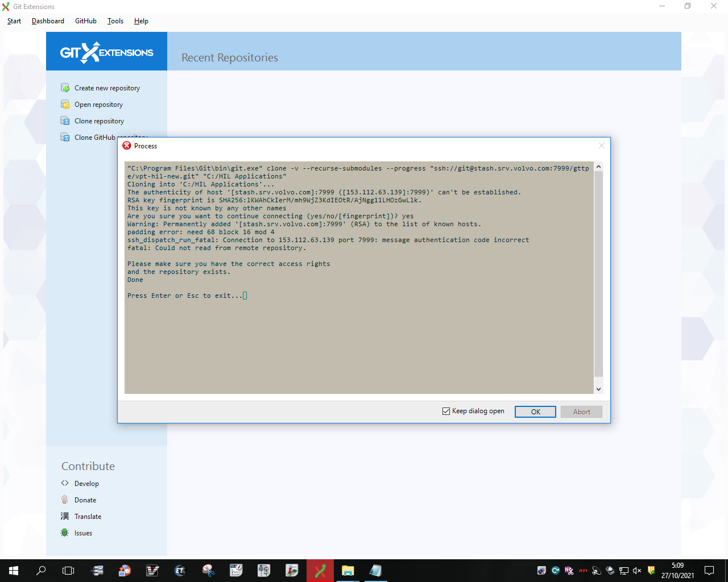Confirm the process with OK
This screenshot has height=582, width=728.
(535, 411)
